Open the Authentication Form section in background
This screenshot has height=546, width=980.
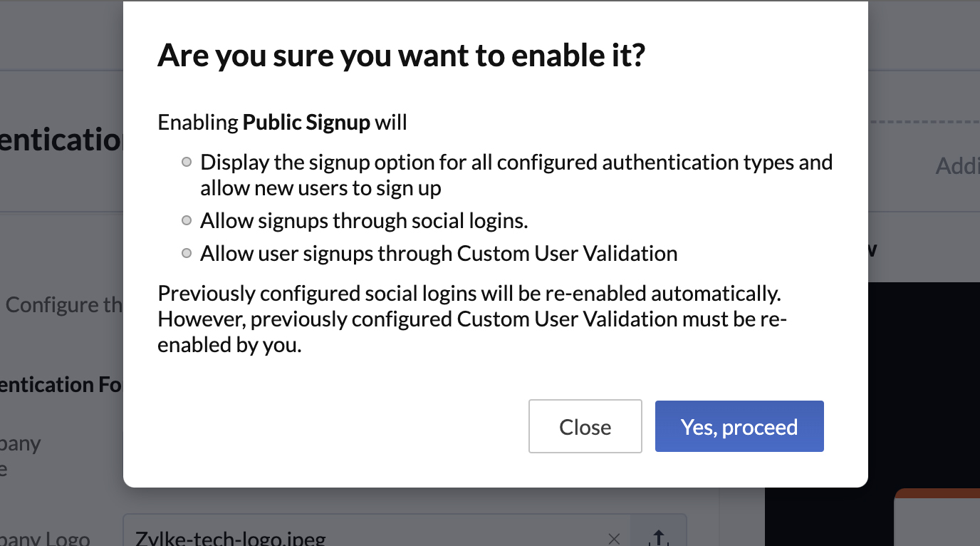pos(57,384)
